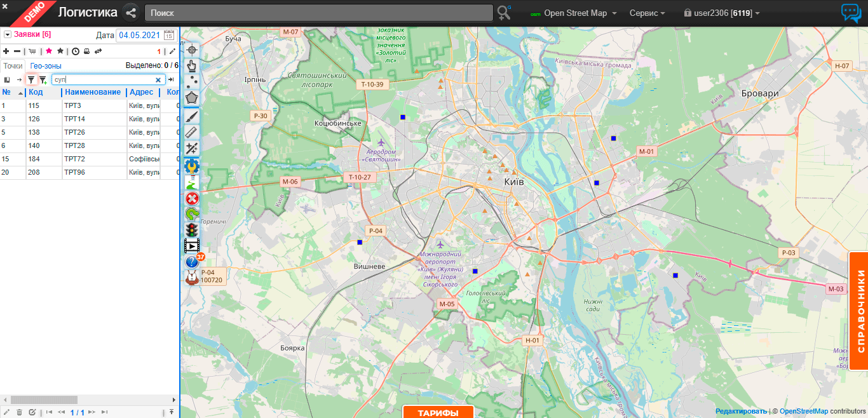
Task: Open the chat bubble support icon
Action: pyautogui.click(x=851, y=13)
